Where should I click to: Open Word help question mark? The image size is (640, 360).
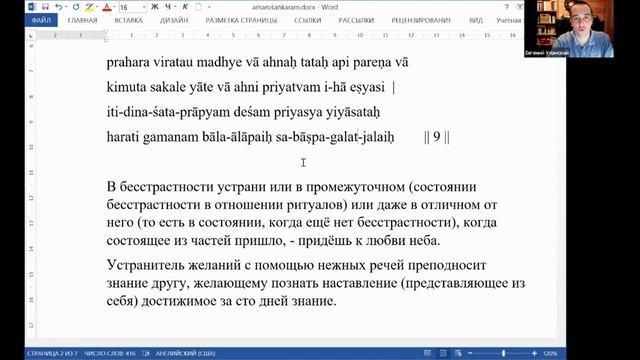[x=507, y=7]
